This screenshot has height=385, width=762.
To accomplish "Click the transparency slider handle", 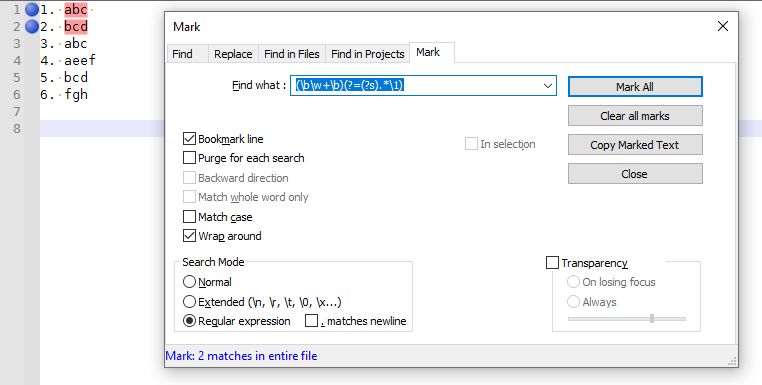I will (652, 318).
